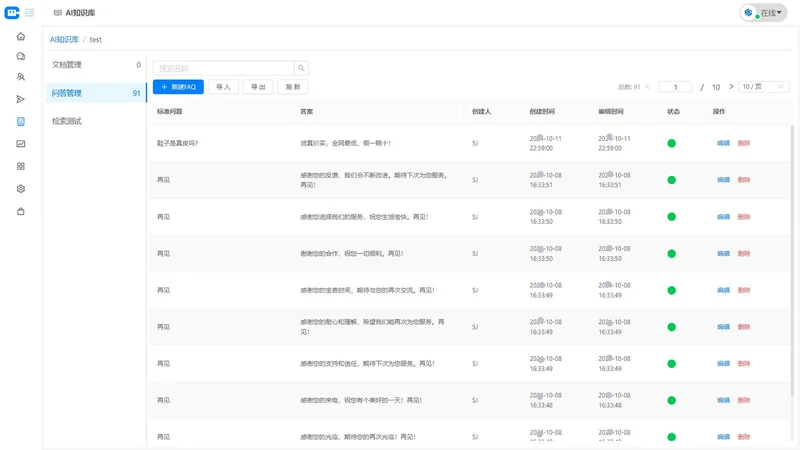
Task: Click the answer 感谢您的来电，祝您有个美好的一天
Action: 361,401
